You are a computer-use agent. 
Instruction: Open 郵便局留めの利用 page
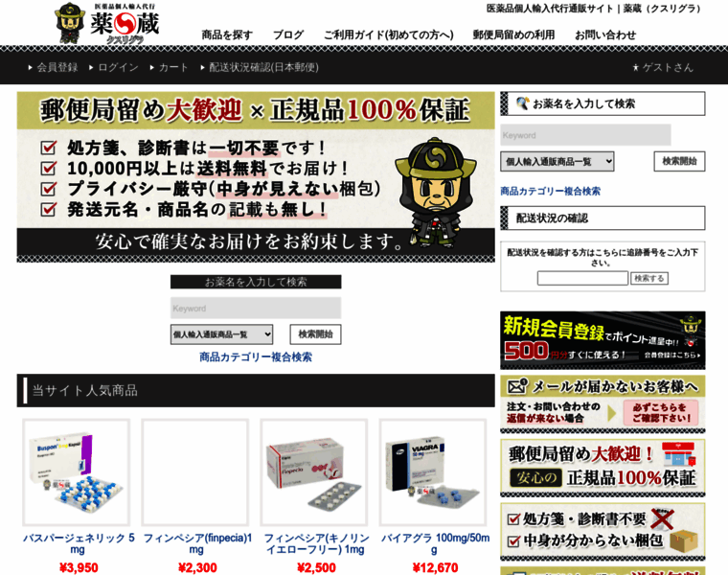pos(513,34)
